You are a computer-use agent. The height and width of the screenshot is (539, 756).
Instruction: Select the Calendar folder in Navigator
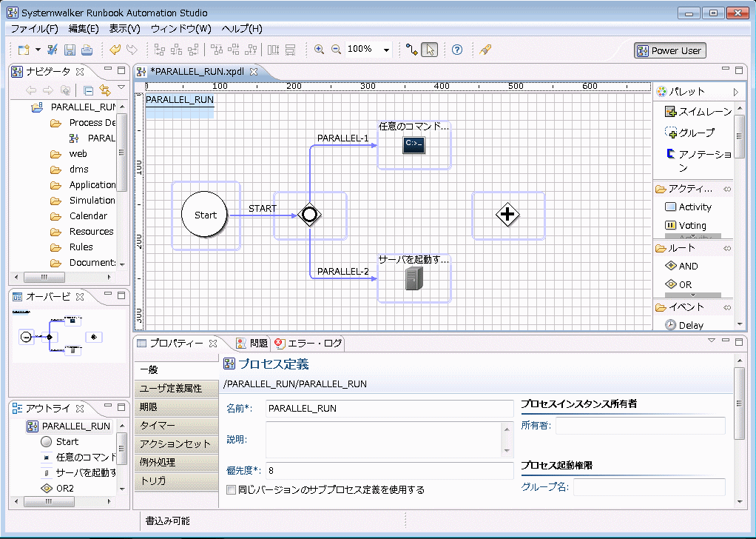(x=88, y=215)
